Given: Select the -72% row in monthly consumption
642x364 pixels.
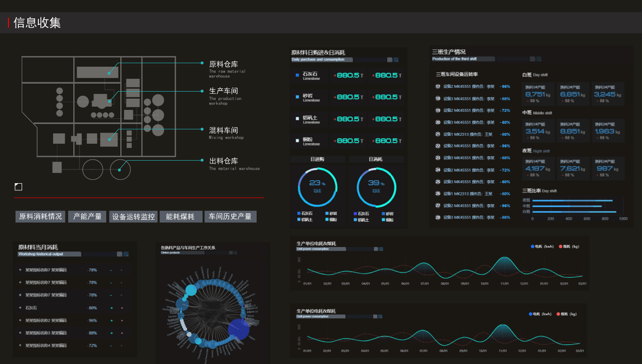Looking at the screenshot, I should pos(73,346).
